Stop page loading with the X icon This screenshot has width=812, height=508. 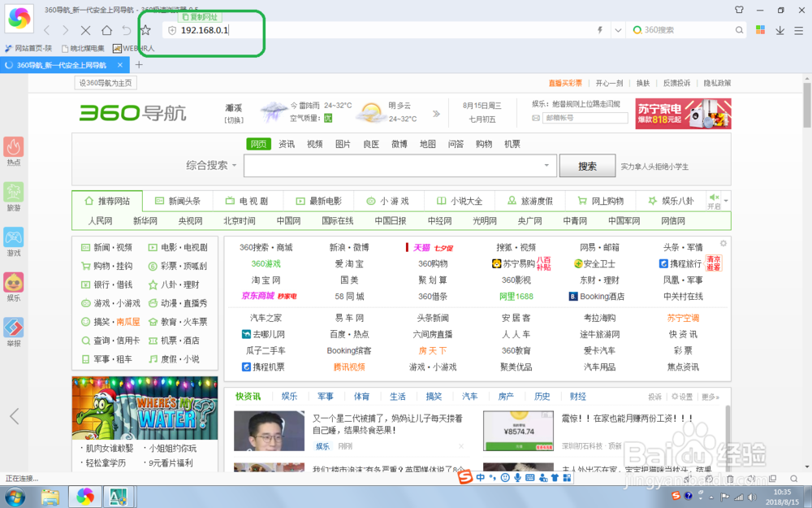click(x=85, y=30)
